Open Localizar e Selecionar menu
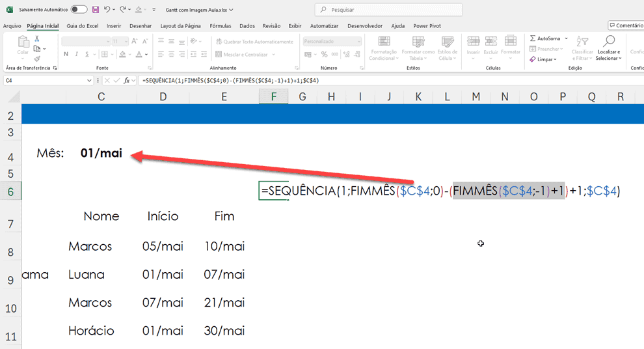Screen dimensions: 644x349 (x=609, y=48)
